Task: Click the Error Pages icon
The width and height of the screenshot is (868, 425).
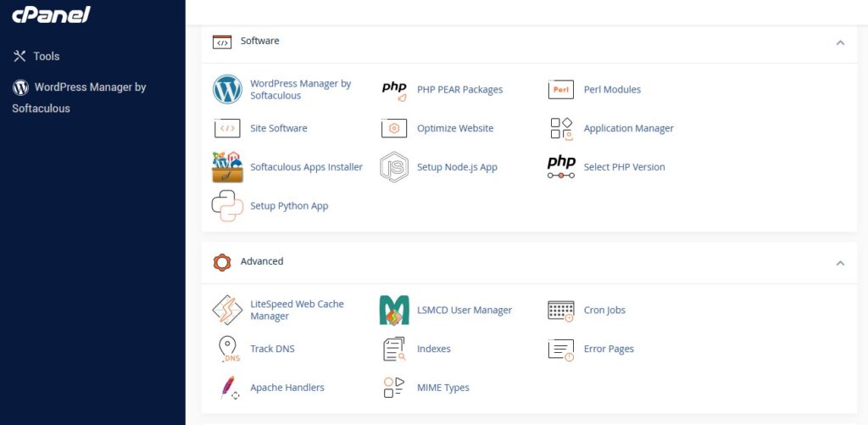Action: click(561, 350)
